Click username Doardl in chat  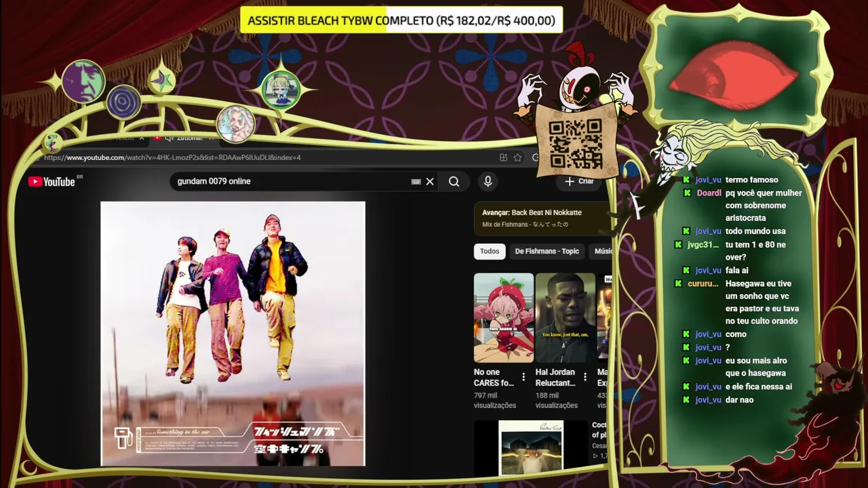pyautogui.click(x=709, y=193)
